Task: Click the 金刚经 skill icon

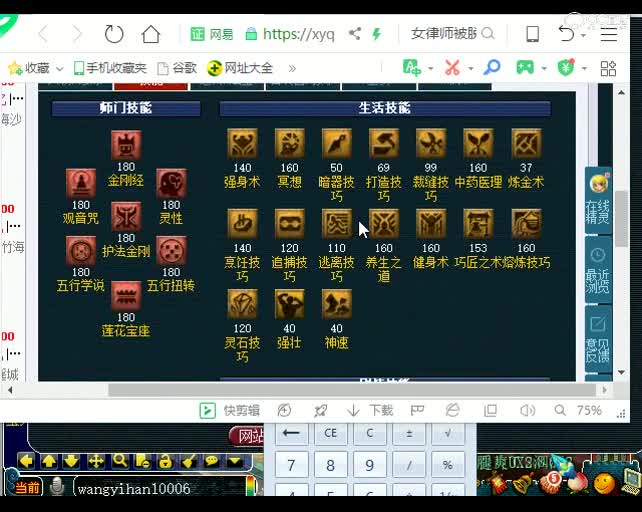Action: click(x=126, y=145)
